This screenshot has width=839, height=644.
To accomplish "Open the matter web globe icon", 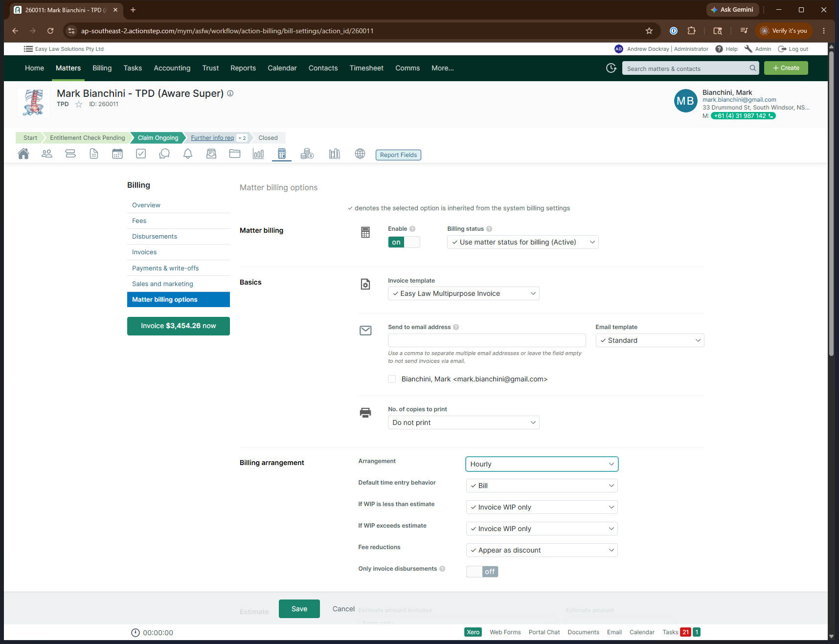I will click(360, 154).
